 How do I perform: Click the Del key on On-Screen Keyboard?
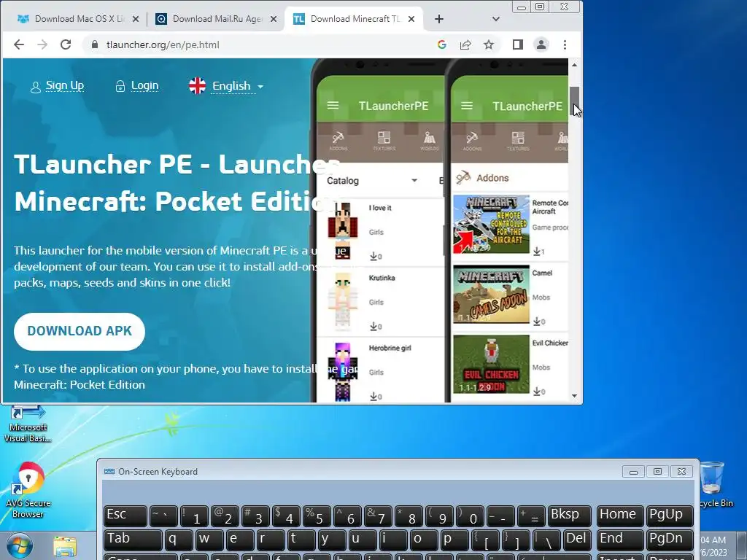click(577, 540)
